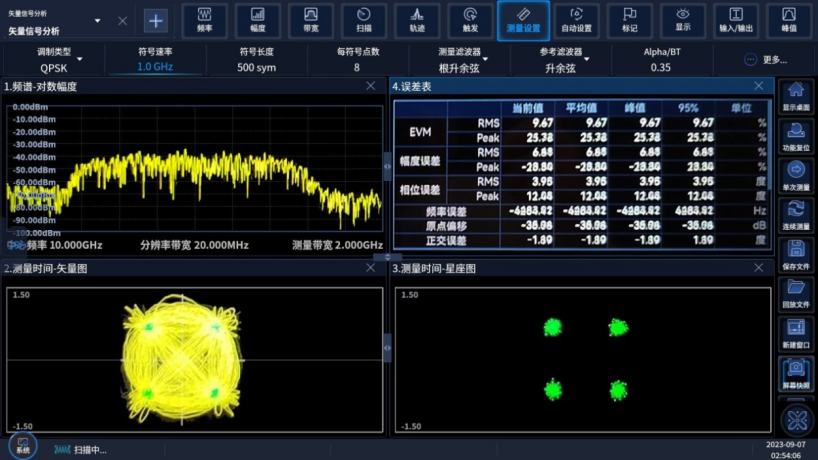Open the 频率 frequency toolbar button
The height and width of the screenshot is (460, 818).
pyautogui.click(x=204, y=20)
